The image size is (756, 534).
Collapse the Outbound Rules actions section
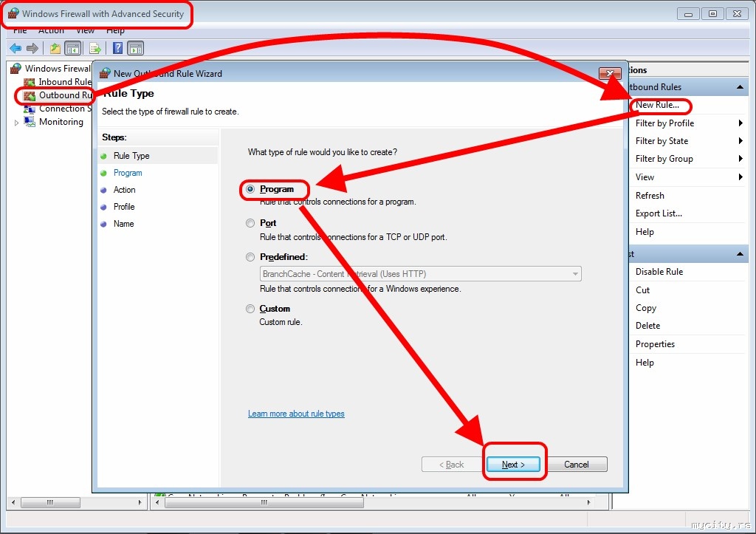coord(740,87)
